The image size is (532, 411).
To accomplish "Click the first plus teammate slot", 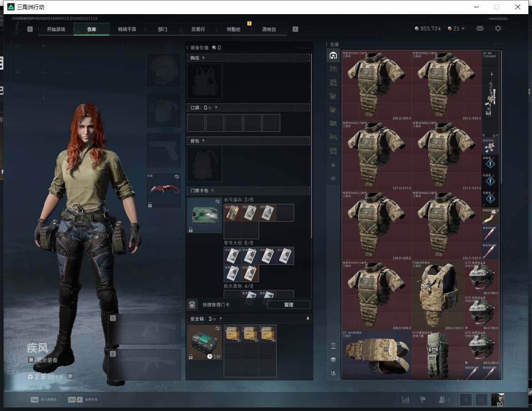I will (465, 400).
